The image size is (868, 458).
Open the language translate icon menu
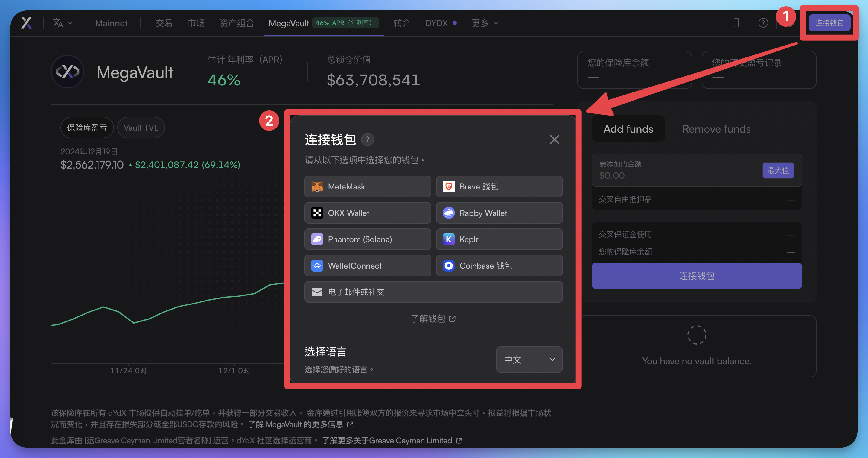[63, 23]
